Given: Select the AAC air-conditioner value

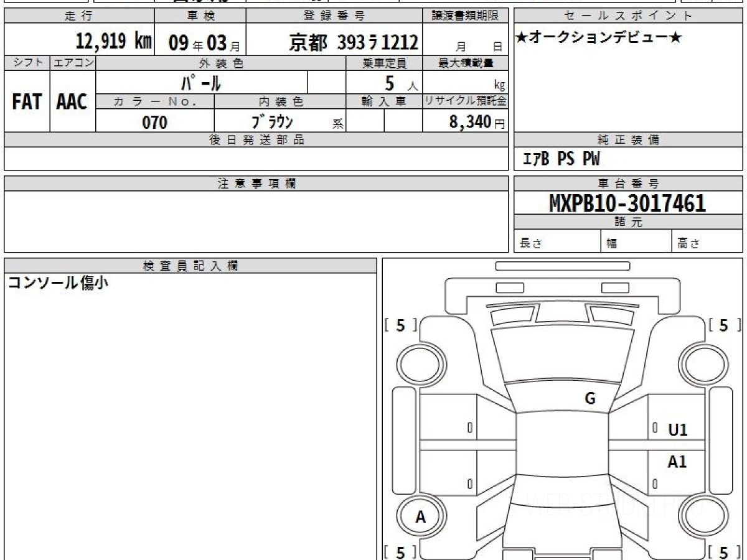Looking at the screenshot, I should [x=72, y=102].
